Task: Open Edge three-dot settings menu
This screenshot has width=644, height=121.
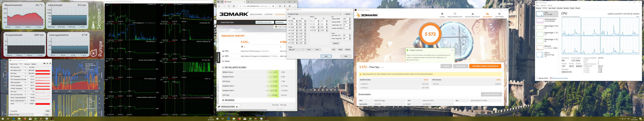Action: tap(295, 6)
